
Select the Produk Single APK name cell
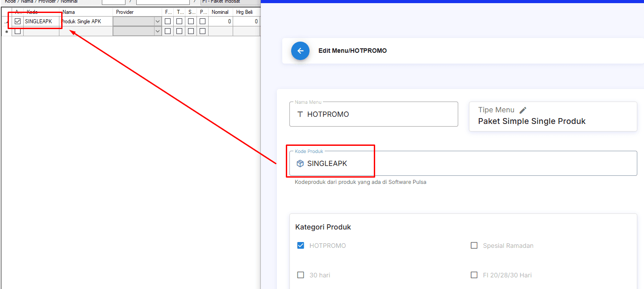point(86,21)
